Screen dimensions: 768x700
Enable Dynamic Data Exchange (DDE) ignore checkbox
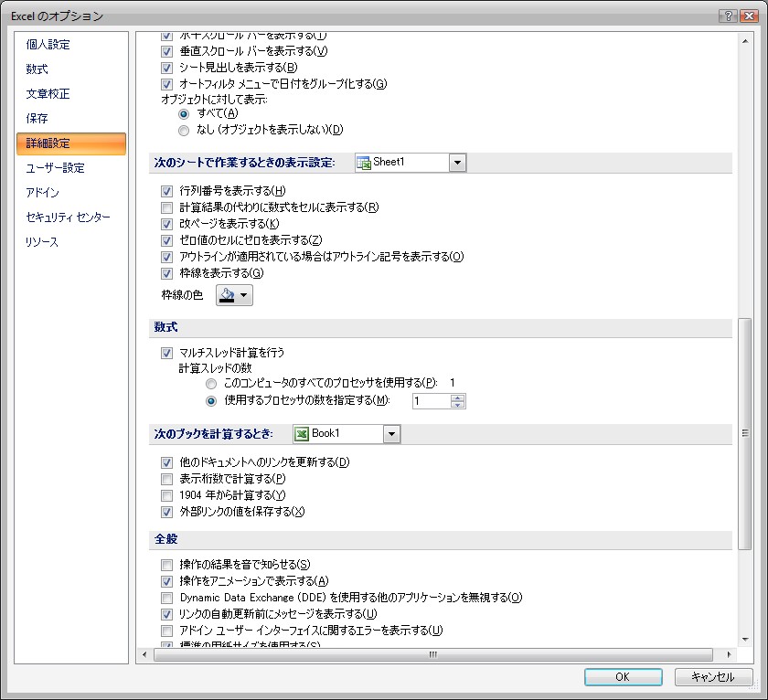point(166,598)
